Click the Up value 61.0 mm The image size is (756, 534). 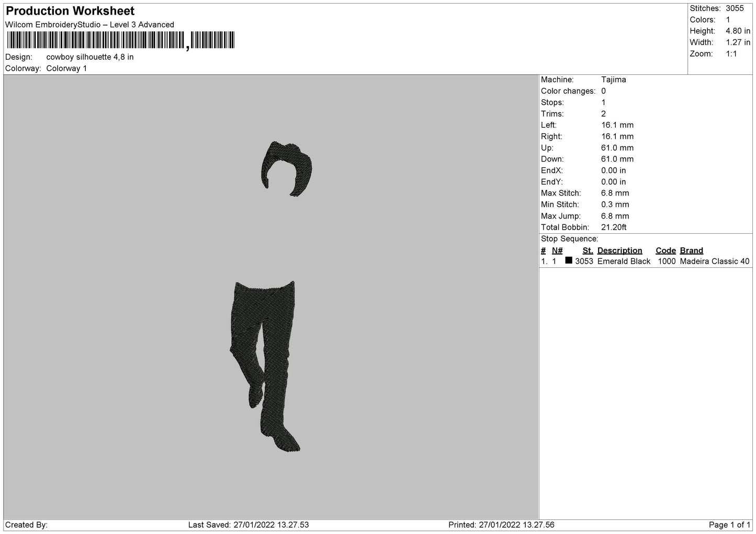pyautogui.click(x=617, y=148)
